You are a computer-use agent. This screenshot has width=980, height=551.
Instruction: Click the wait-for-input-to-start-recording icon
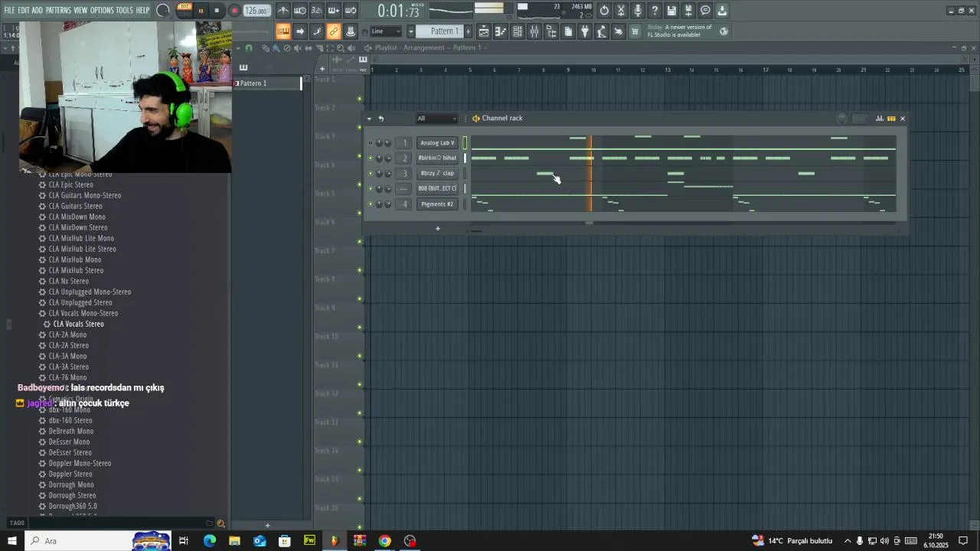[x=300, y=11]
